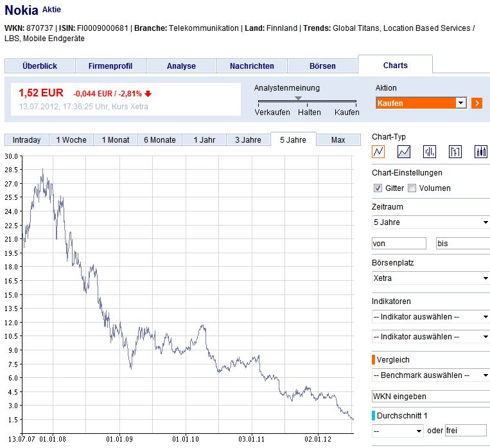The height and width of the screenshot is (448, 490).
Task: Open the Aktion Kaufen dropdown
Action: 421,103
